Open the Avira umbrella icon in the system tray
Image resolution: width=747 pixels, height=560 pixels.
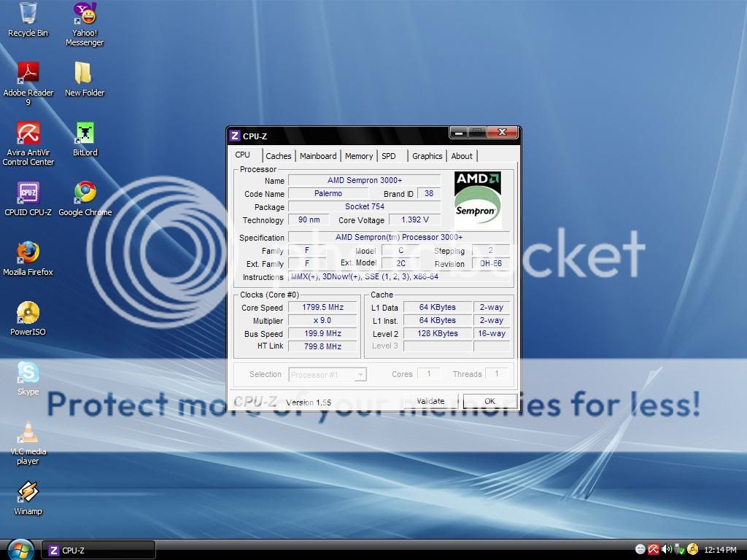point(653,550)
